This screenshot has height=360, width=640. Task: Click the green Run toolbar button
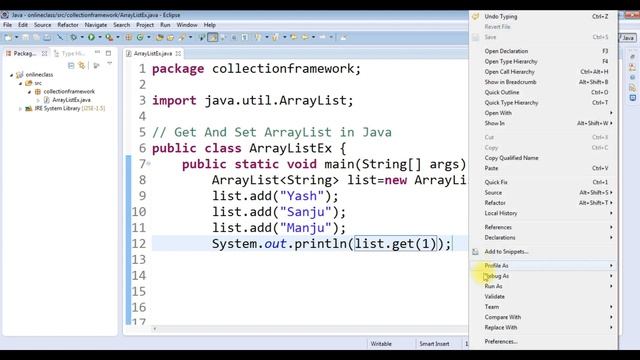[91, 37]
